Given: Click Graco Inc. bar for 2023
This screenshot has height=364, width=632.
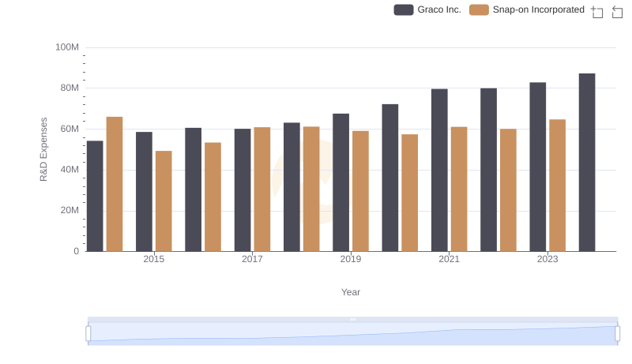Looking at the screenshot, I should click(x=538, y=167).
